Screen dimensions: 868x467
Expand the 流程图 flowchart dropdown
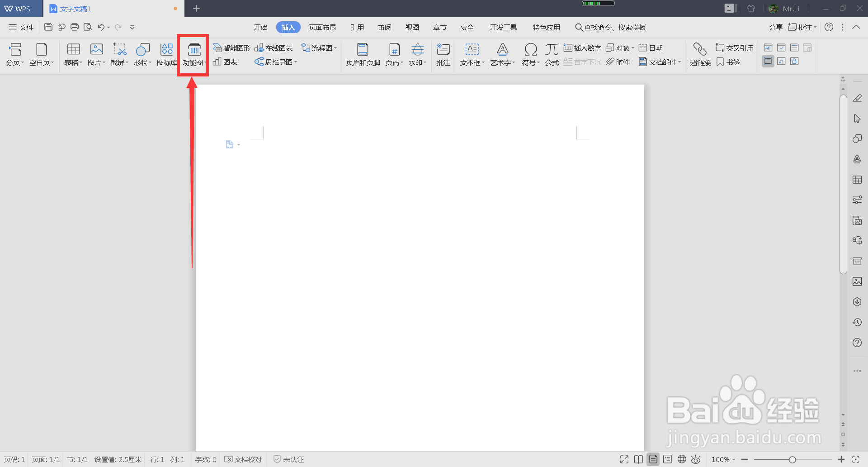point(336,48)
